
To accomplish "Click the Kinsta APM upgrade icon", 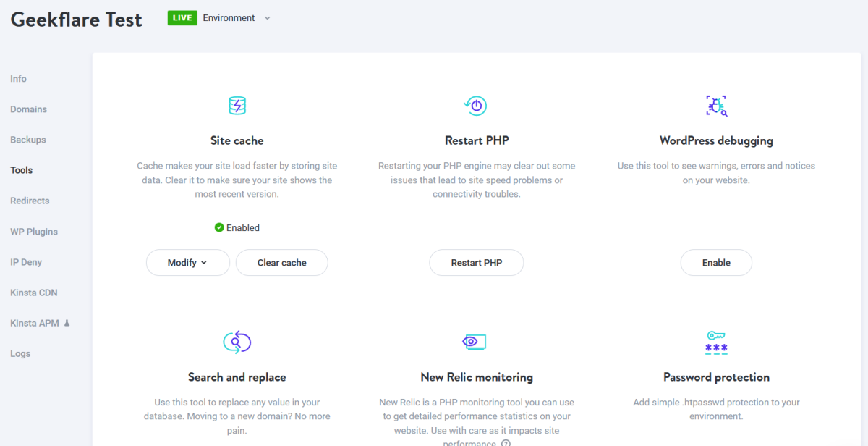I will coord(67,323).
